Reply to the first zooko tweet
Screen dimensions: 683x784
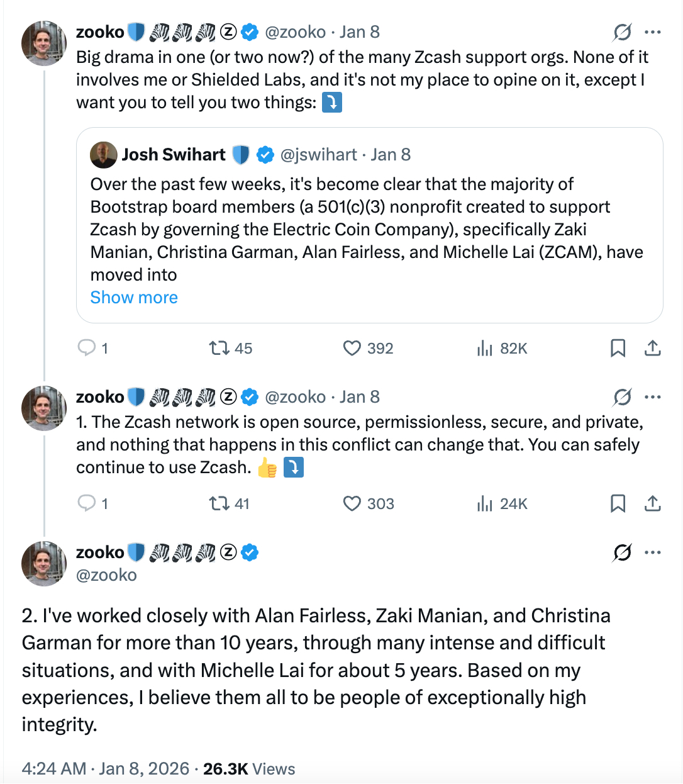pos(86,348)
